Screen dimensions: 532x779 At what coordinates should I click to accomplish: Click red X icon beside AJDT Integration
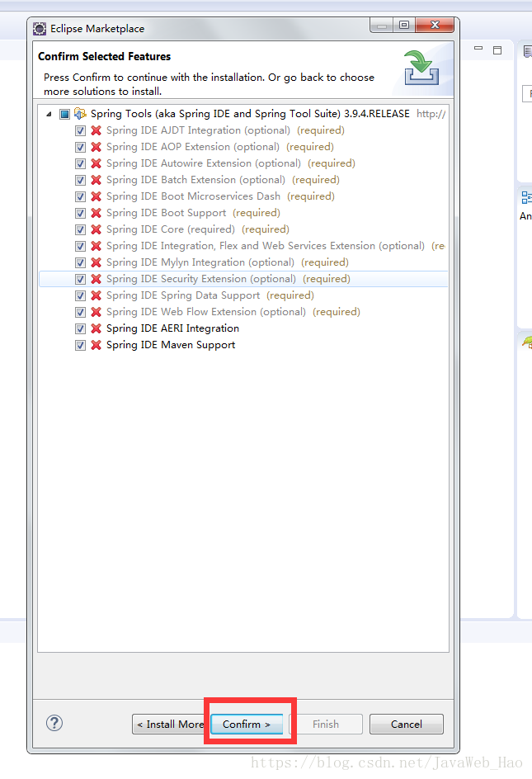97,130
